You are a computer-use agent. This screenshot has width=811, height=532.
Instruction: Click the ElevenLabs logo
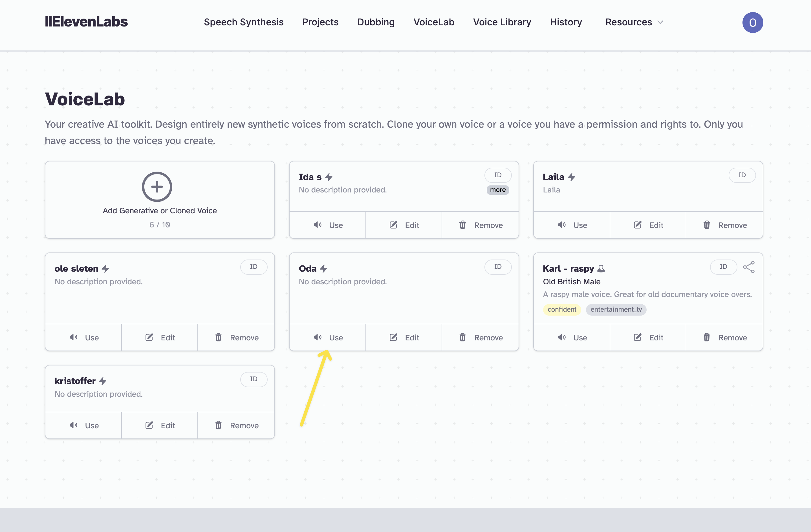click(86, 22)
